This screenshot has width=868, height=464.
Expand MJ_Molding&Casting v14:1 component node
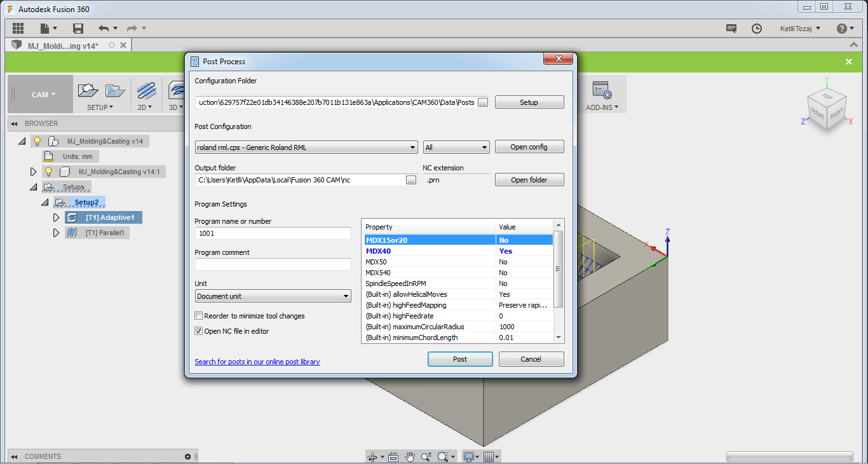(34, 172)
